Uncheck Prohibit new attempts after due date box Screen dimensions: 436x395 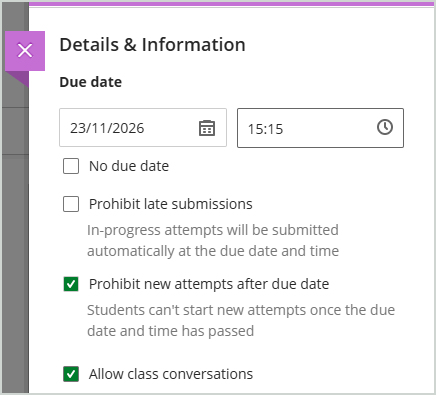pos(71,284)
